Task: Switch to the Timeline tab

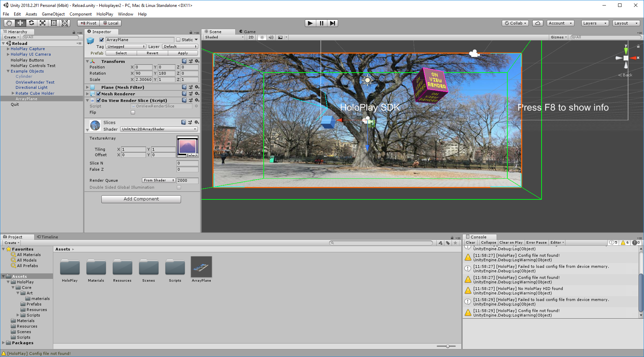Action: pyautogui.click(x=47, y=237)
